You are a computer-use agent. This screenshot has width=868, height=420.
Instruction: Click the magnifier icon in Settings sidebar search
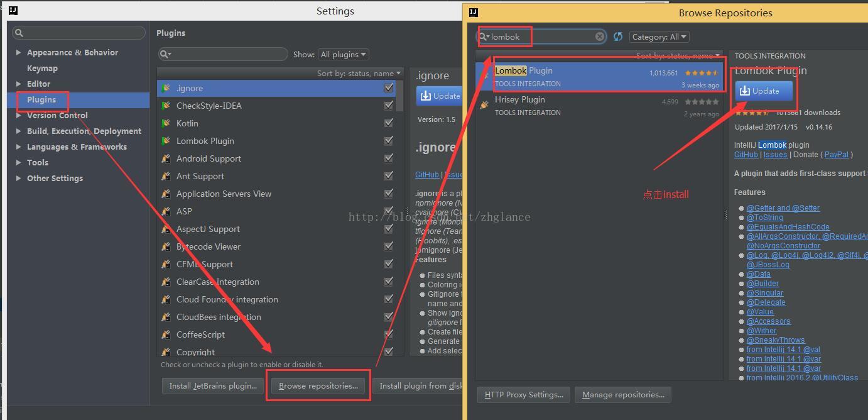[19, 33]
